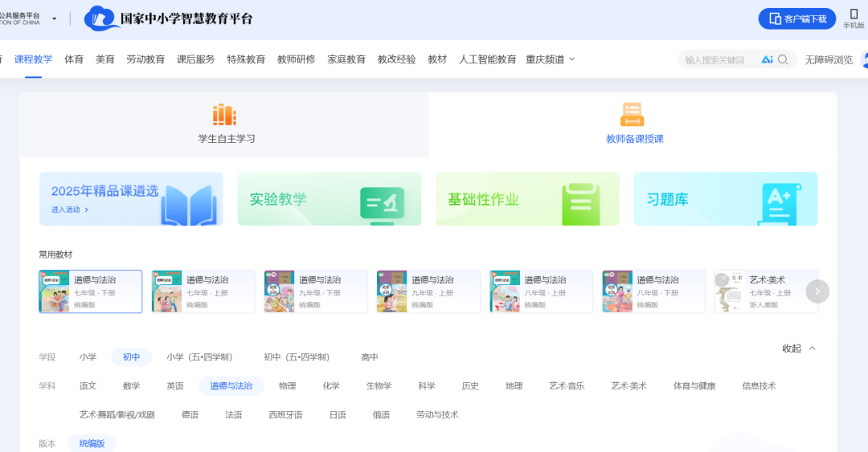Choose 物理 subject
The width and height of the screenshot is (868, 452).
[287, 385]
